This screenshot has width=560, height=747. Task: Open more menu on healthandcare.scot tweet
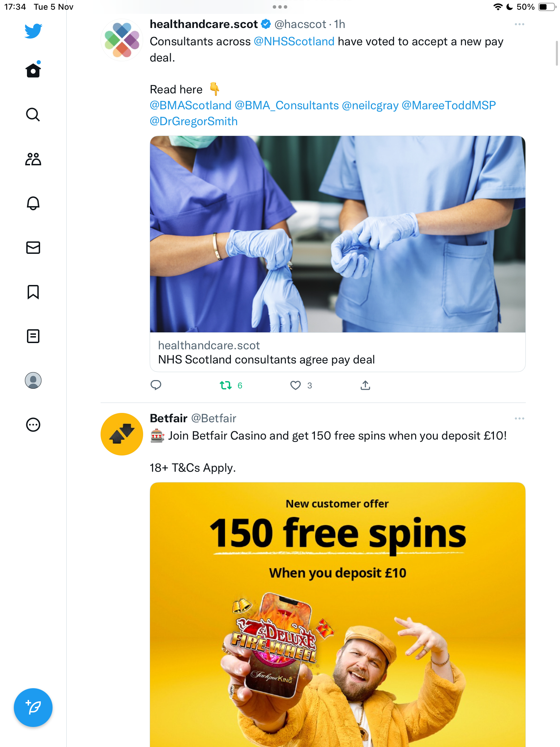[519, 24]
